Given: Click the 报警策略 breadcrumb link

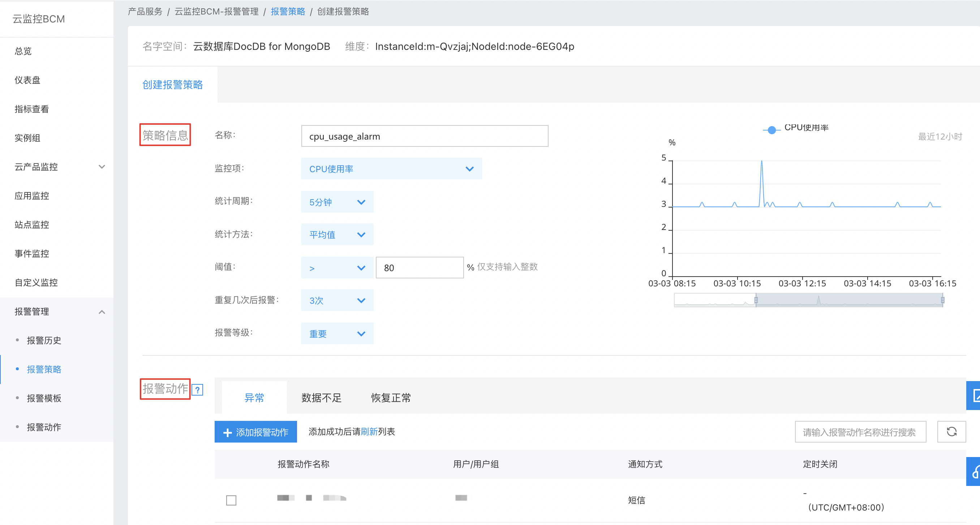Looking at the screenshot, I should click(x=288, y=12).
